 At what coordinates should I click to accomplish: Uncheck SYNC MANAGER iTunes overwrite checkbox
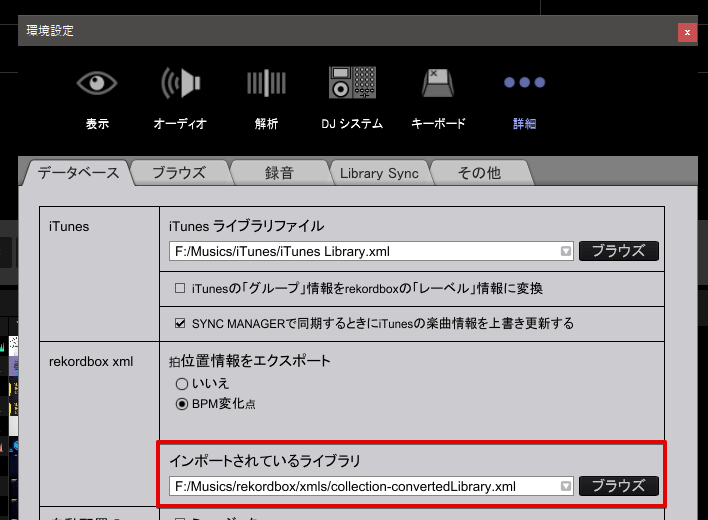(x=180, y=323)
